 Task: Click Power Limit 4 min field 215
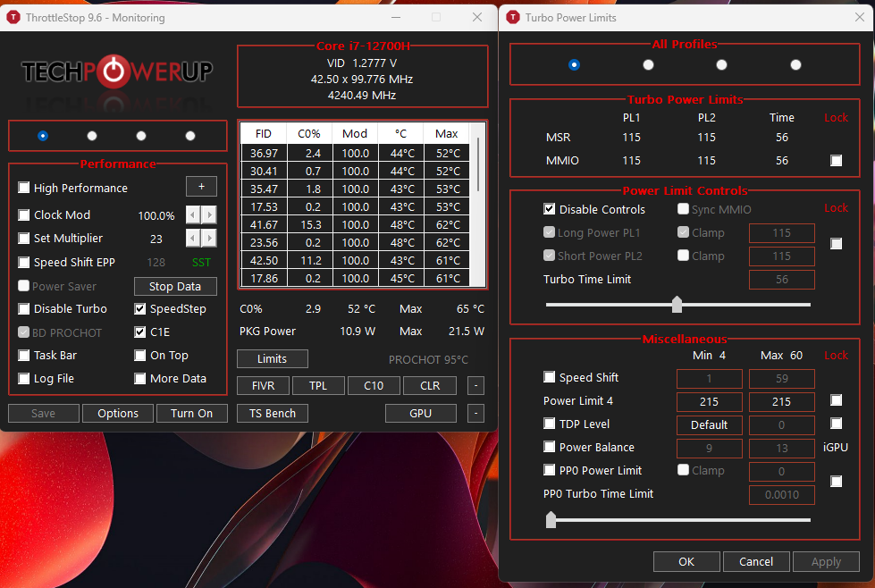(x=710, y=401)
